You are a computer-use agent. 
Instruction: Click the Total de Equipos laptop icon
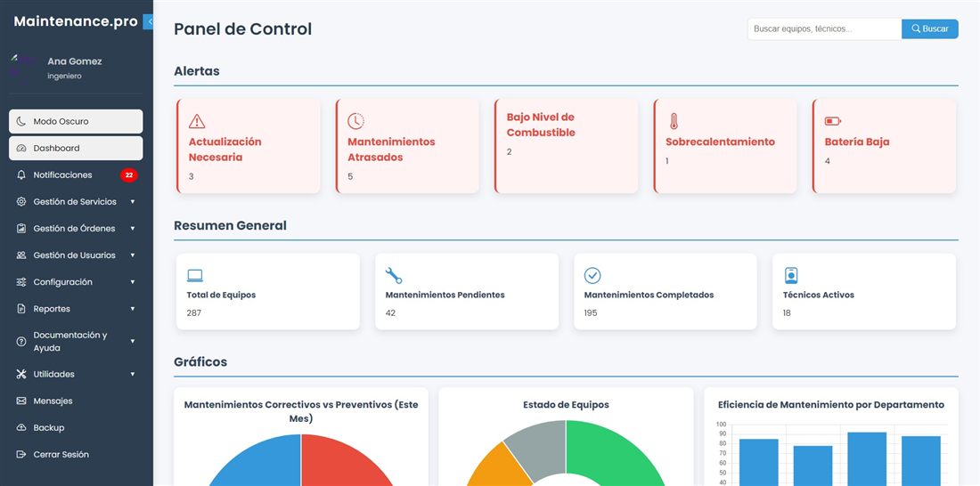195,275
